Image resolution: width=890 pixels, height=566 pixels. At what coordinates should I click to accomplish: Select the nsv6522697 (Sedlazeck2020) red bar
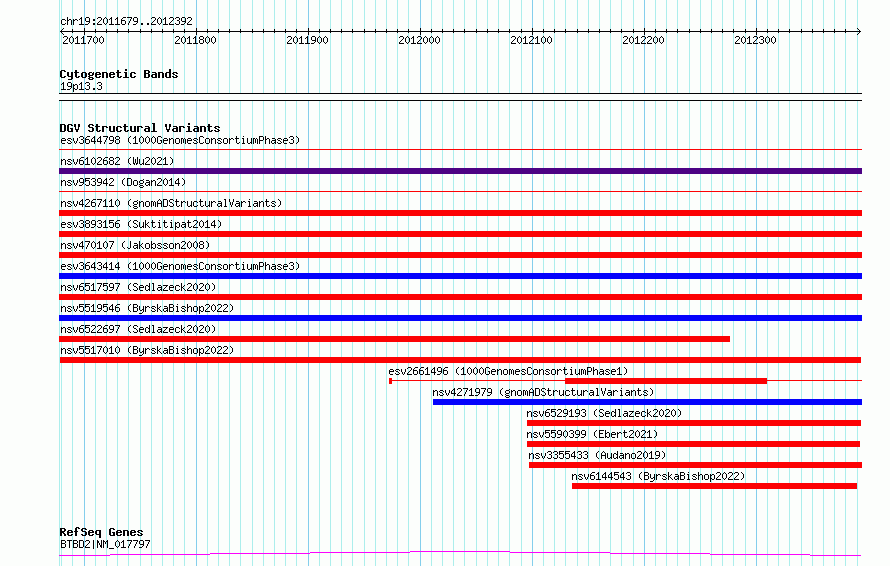[394, 339]
